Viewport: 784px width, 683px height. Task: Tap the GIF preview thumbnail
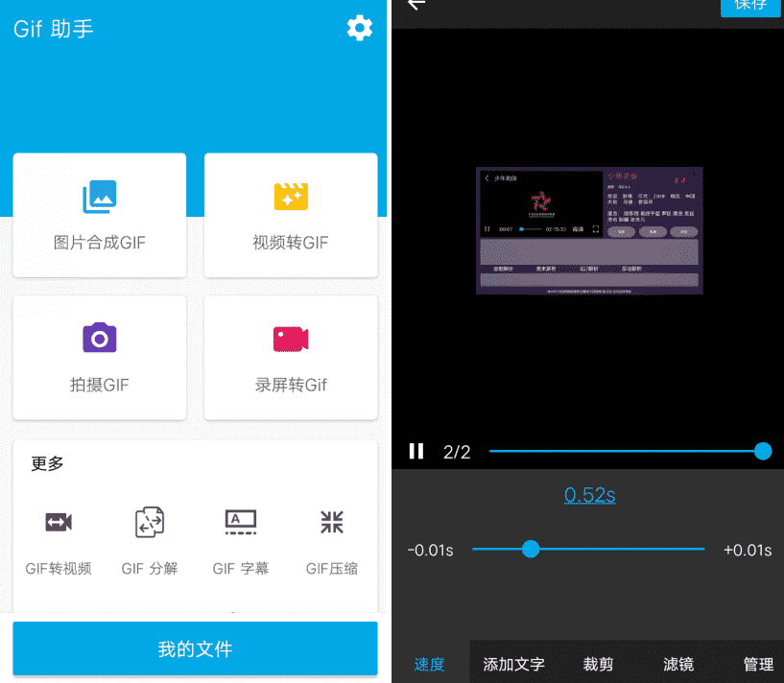(x=588, y=230)
